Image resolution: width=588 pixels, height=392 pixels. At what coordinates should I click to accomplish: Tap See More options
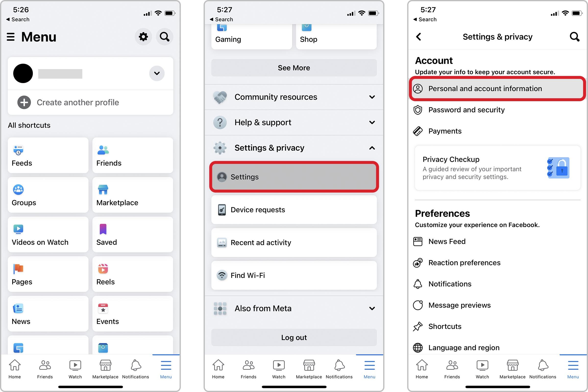pyautogui.click(x=294, y=68)
